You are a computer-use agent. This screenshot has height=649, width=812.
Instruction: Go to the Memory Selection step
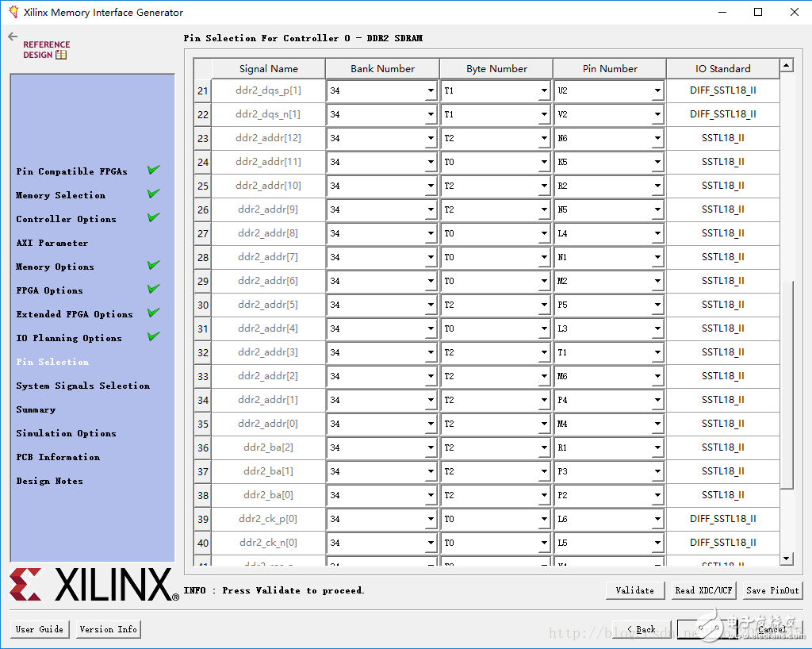[x=60, y=195]
